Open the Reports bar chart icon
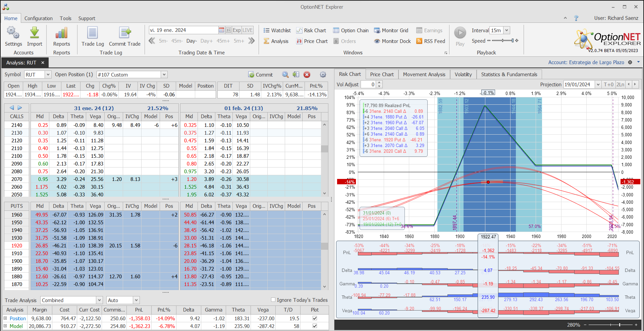 point(62,33)
